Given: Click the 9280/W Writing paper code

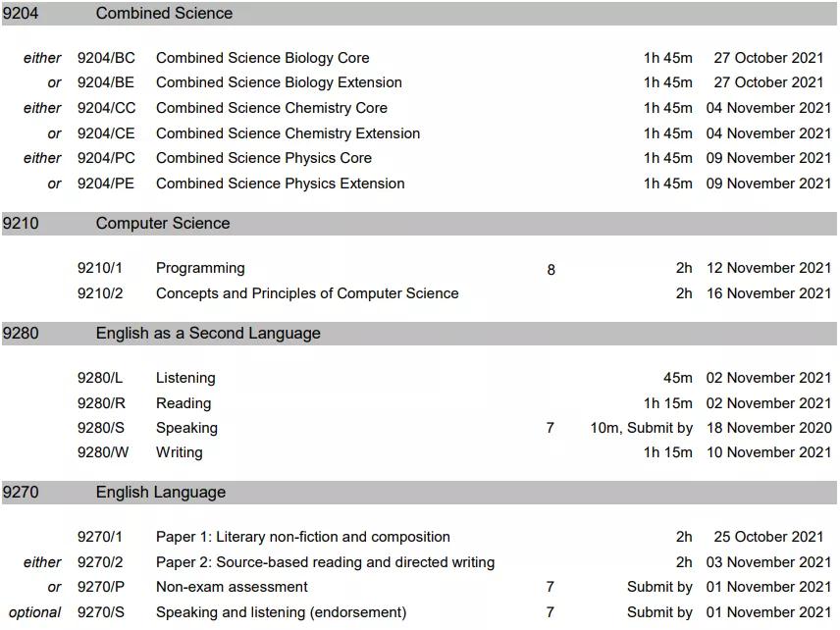Looking at the screenshot, I should click(103, 452).
